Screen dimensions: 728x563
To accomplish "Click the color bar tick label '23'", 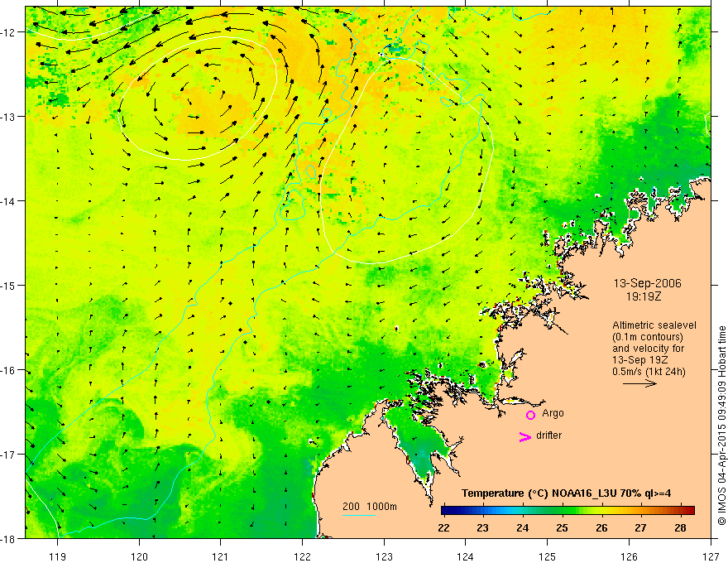I will pyautogui.click(x=483, y=528).
